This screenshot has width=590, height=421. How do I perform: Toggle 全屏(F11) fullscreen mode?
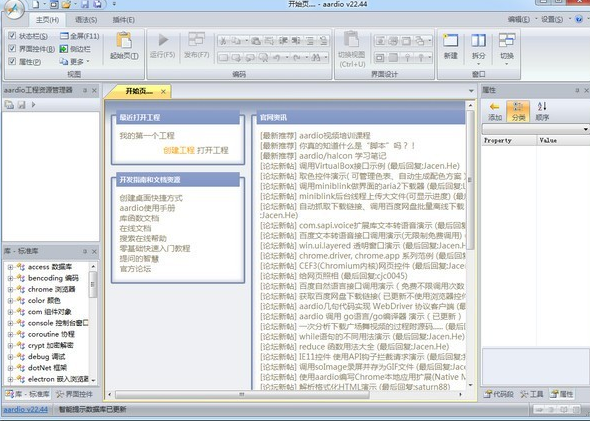tap(79, 36)
